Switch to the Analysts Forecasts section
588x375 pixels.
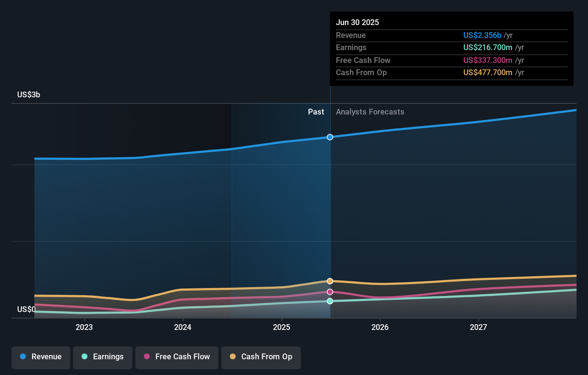[370, 112]
